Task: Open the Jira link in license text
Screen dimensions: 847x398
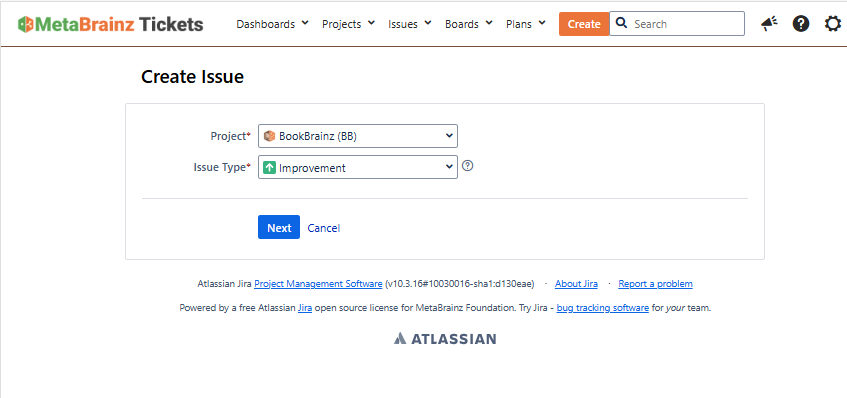Action: pos(305,308)
